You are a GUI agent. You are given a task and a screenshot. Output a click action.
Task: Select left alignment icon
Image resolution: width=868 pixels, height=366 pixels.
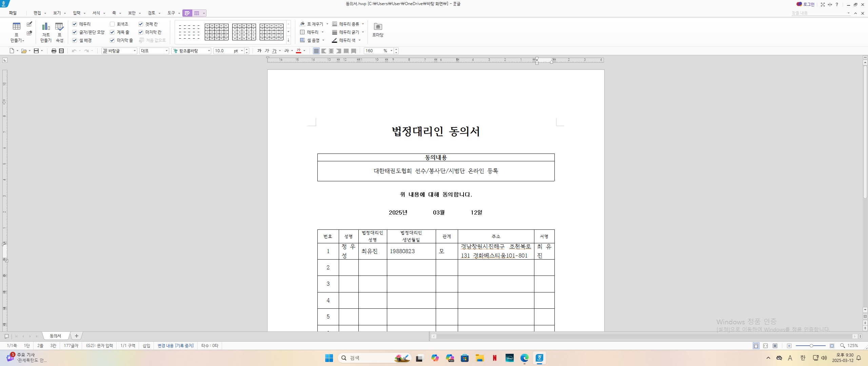pos(324,51)
